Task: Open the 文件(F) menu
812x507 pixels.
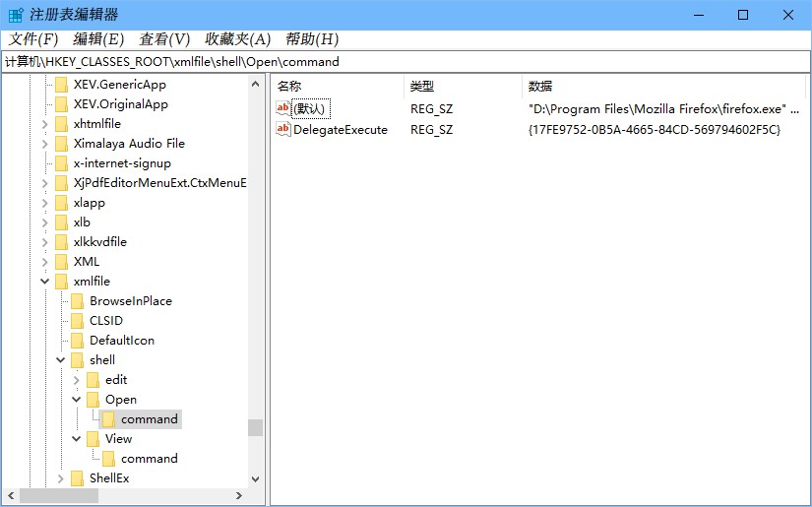Action: 33,39
